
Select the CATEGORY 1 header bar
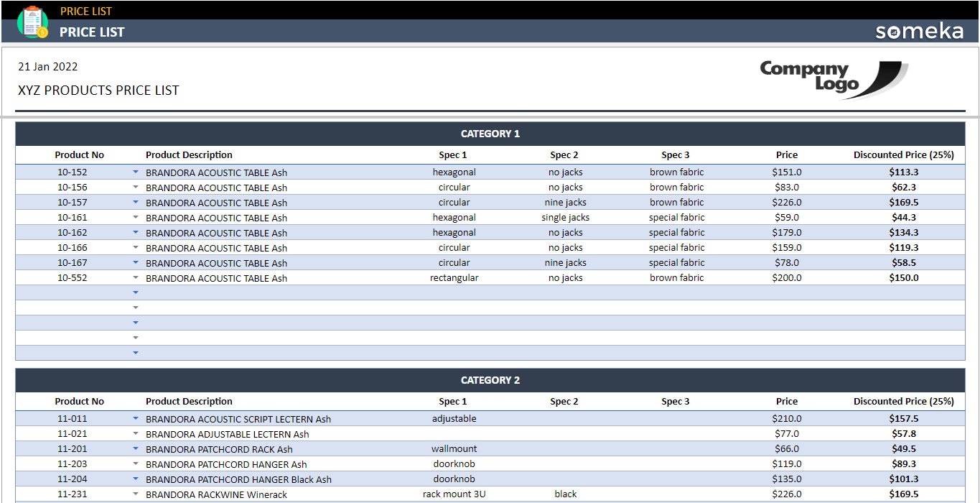click(490, 134)
